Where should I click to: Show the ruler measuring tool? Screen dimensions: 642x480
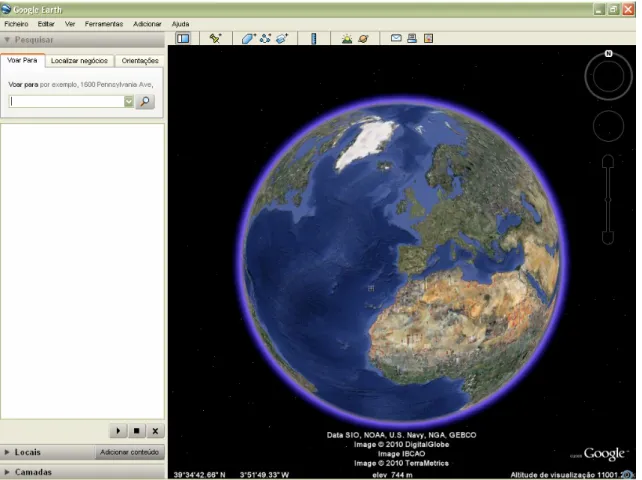coord(314,38)
